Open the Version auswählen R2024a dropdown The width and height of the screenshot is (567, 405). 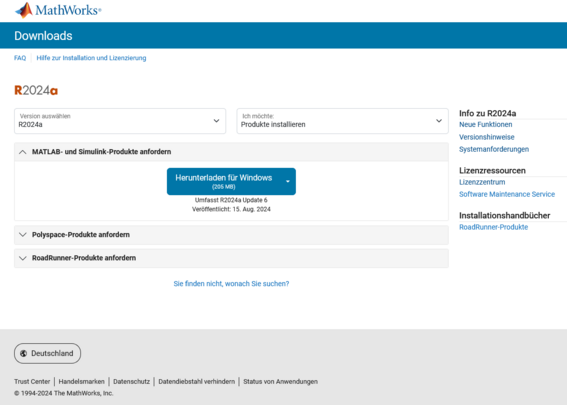coord(120,121)
